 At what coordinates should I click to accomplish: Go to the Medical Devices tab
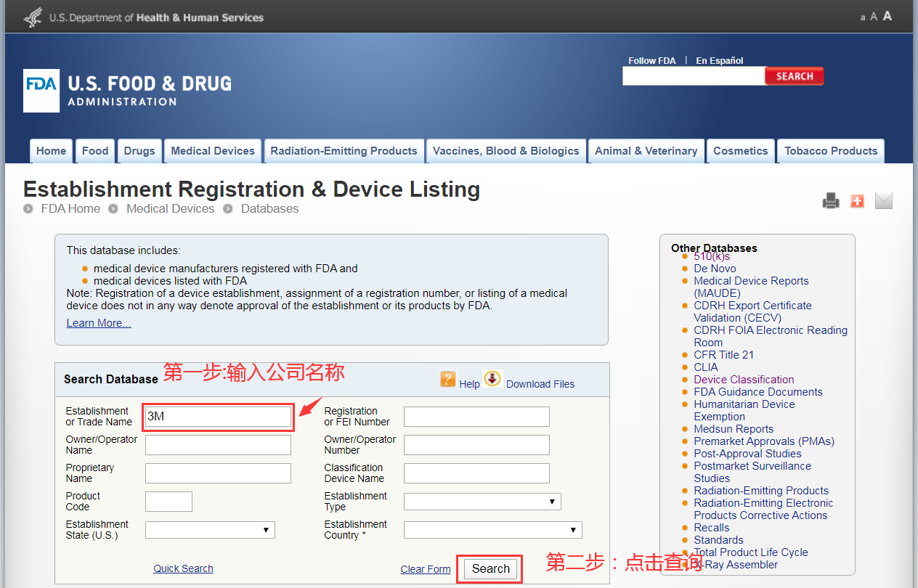[x=213, y=151]
